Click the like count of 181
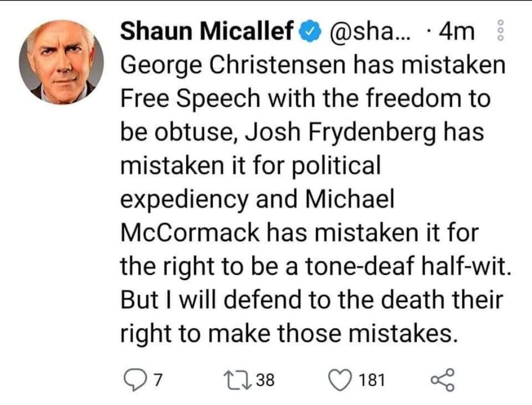 [372, 381]
